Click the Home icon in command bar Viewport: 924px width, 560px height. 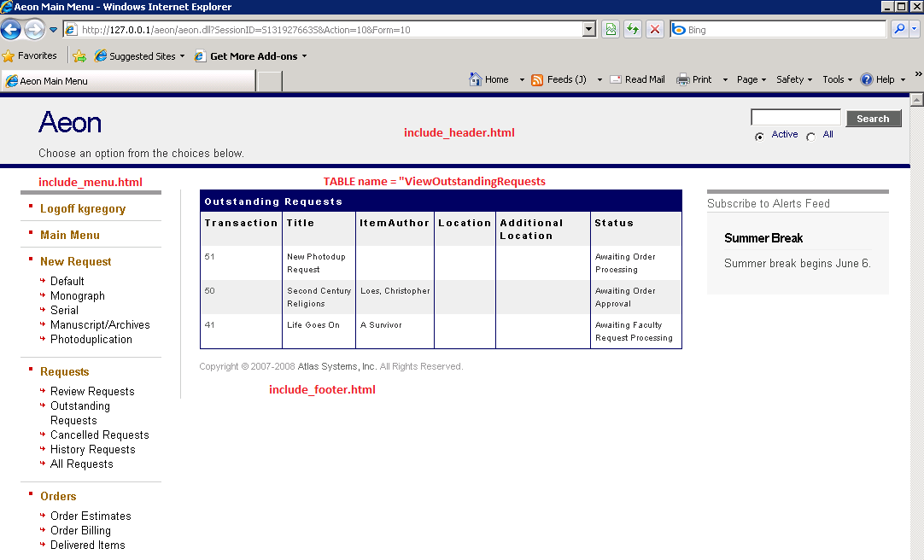pyautogui.click(x=476, y=79)
